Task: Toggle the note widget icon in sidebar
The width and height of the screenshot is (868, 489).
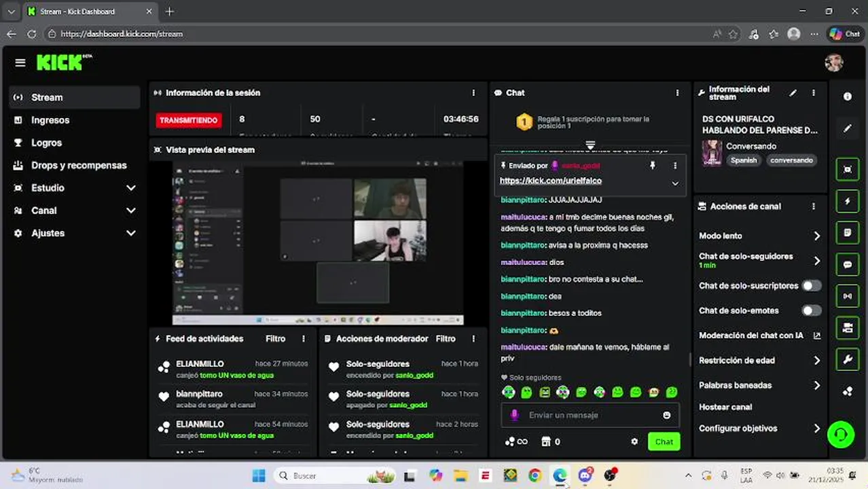Action: (x=847, y=232)
